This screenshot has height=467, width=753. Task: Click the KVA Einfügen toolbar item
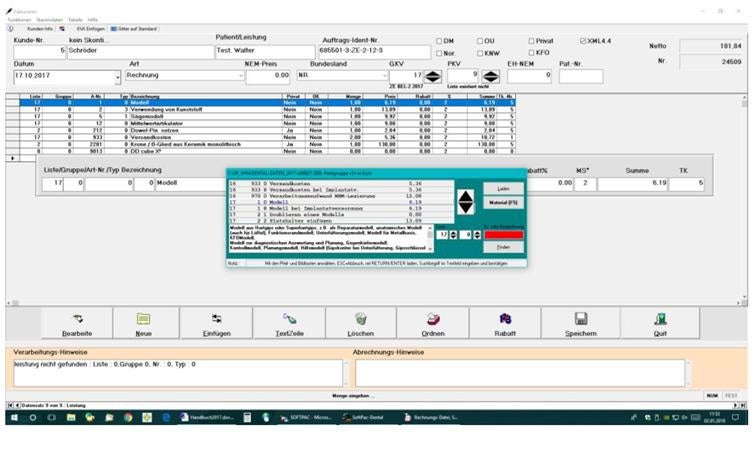point(90,29)
